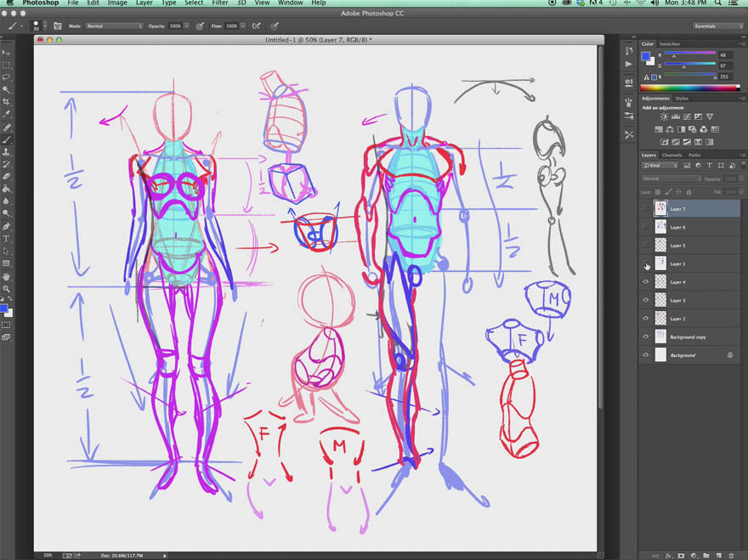Toggle Quick Mask mode icon
The height and width of the screenshot is (560, 748).
6,325
